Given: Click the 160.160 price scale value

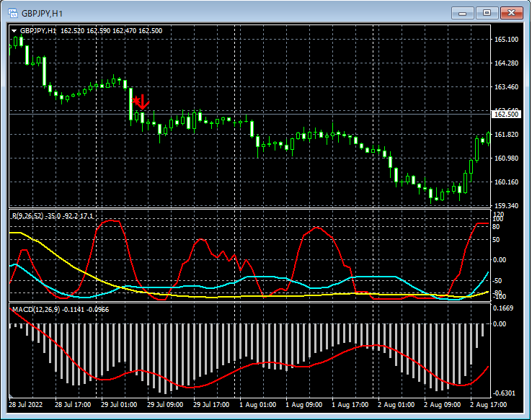Looking at the screenshot, I should (505, 182).
